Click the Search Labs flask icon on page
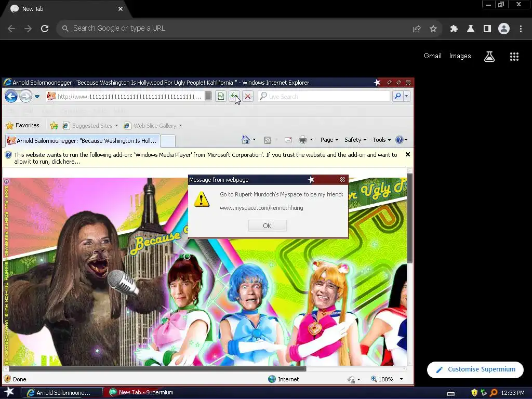 click(489, 56)
